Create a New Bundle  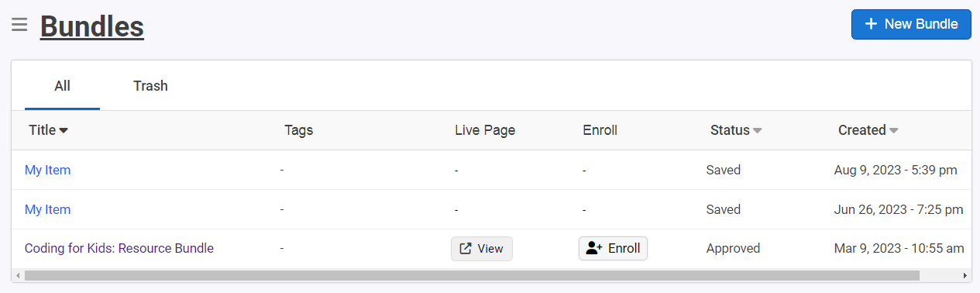pos(911,24)
